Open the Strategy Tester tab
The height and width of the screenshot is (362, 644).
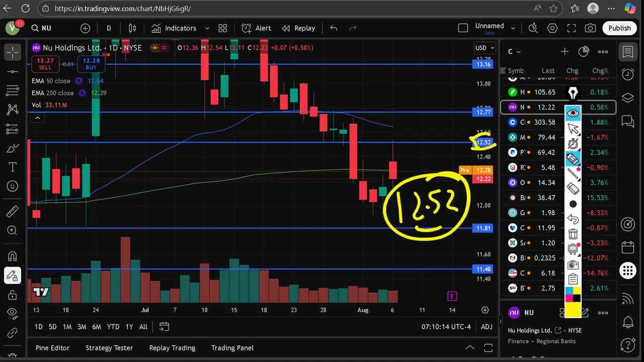(x=109, y=348)
